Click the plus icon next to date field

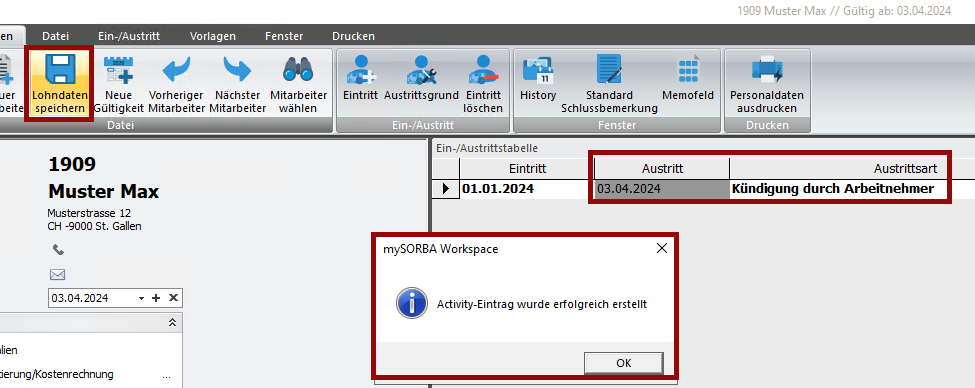click(156, 298)
